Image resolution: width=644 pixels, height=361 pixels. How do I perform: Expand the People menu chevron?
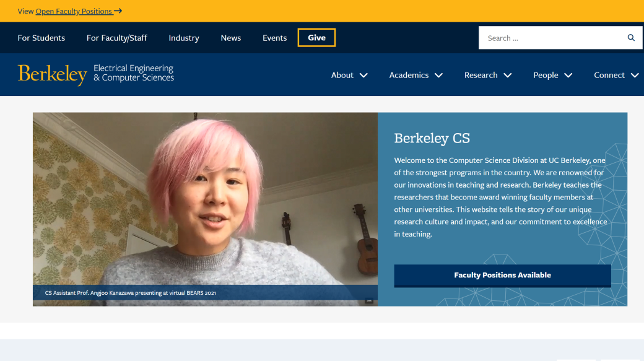[568, 75]
